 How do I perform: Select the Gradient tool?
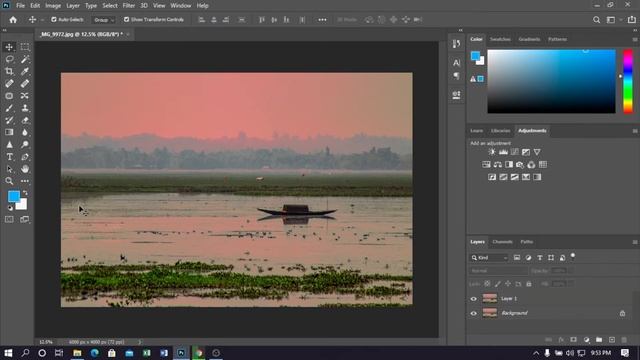(9, 132)
